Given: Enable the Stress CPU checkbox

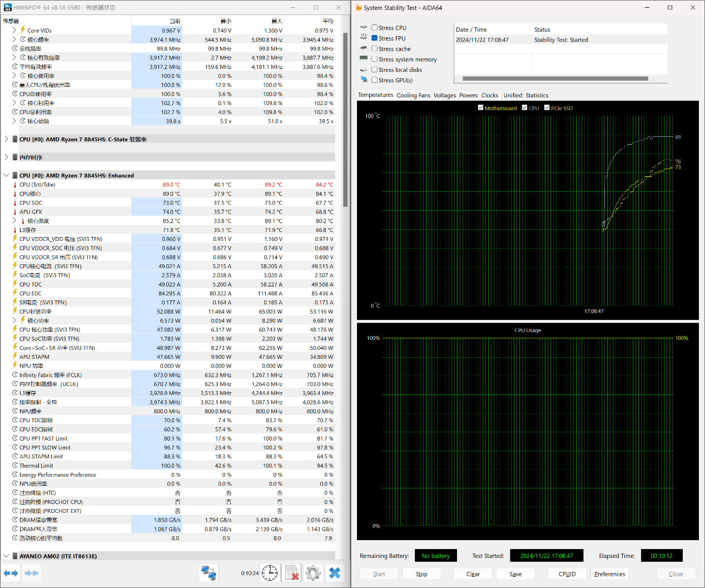Looking at the screenshot, I should click(375, 27).
